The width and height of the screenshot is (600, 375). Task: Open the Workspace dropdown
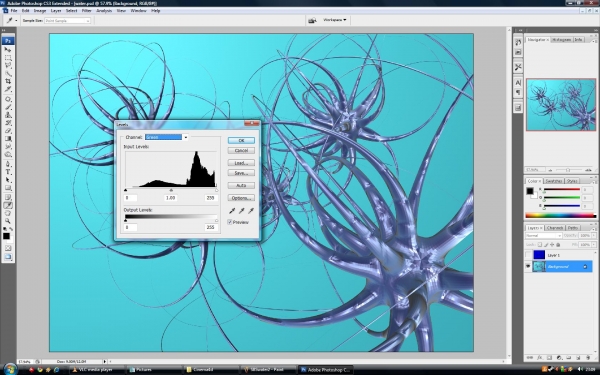tap(335, 20)
